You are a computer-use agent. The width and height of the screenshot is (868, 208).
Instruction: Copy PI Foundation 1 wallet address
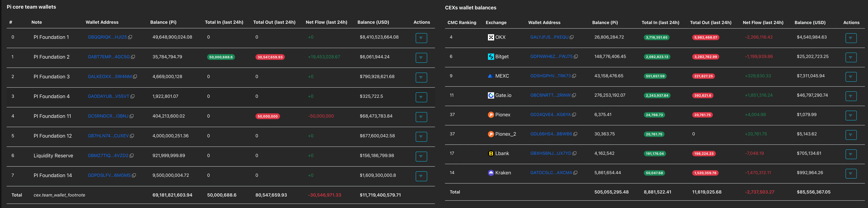point(130,37)
